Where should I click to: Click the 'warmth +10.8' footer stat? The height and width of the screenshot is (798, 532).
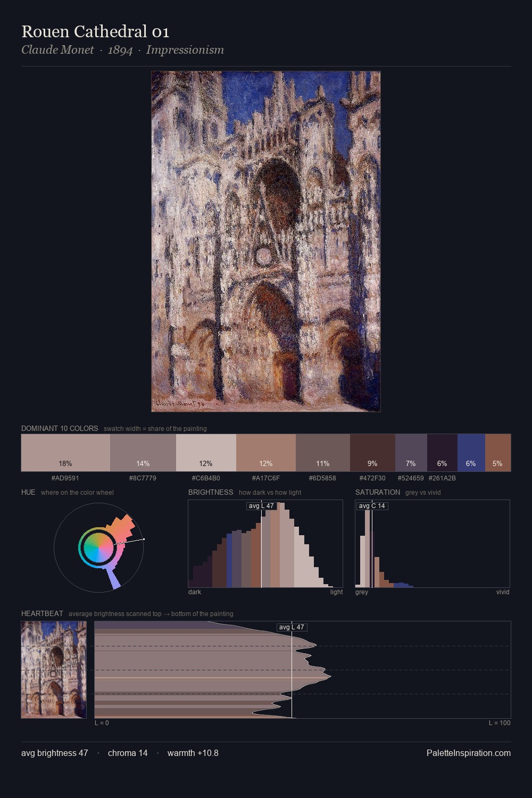[x=193, y=753]
